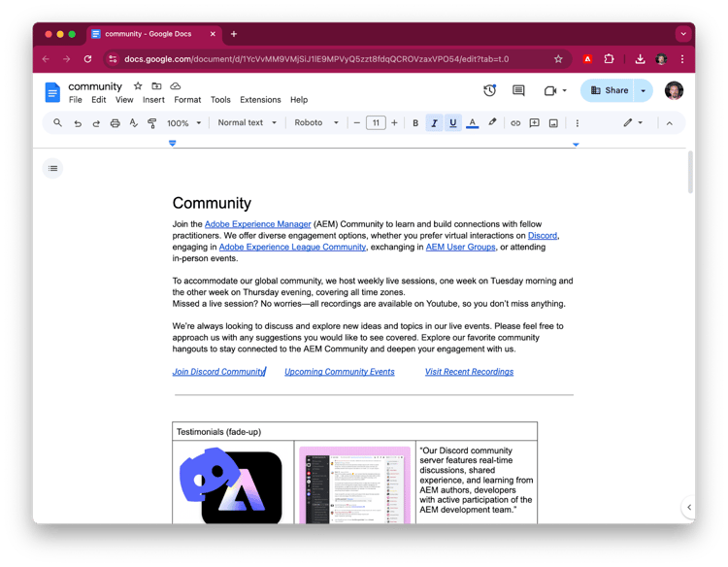Insert a link from the toolbar

coord(515,123)
